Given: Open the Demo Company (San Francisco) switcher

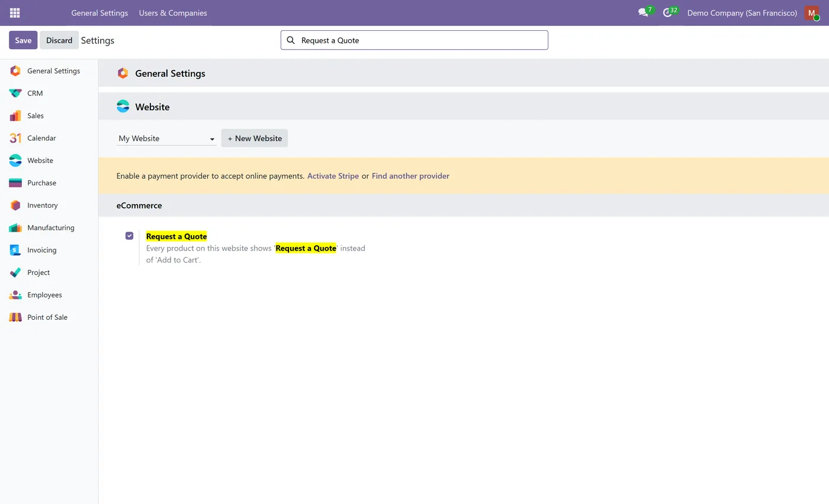Looking at the screenshot, I should (742, 13).
